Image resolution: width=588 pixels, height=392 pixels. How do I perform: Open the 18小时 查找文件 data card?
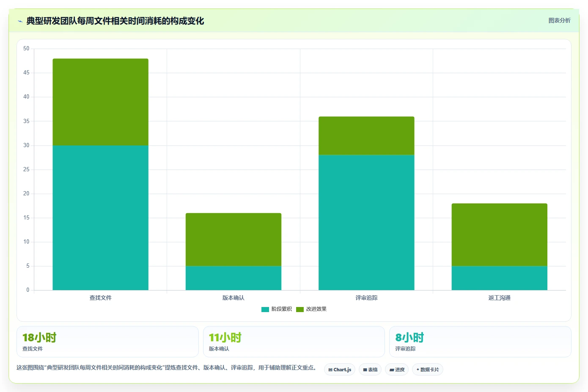[107, 342]
